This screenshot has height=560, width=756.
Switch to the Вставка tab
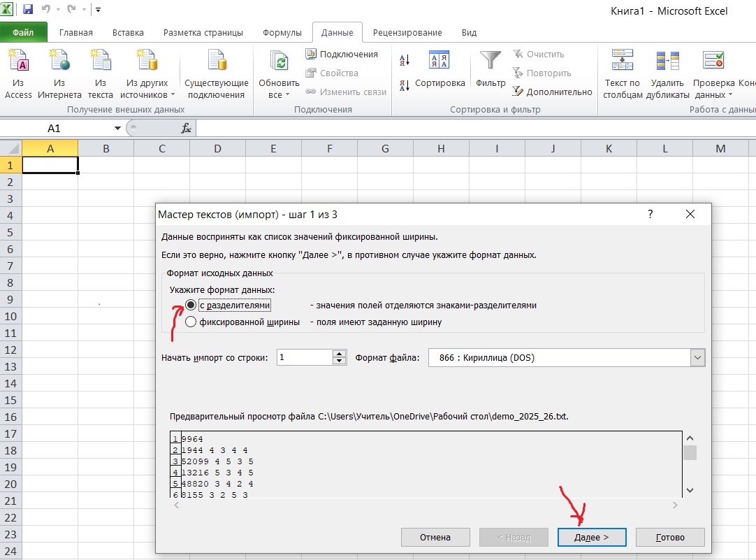tap(128, 32)
